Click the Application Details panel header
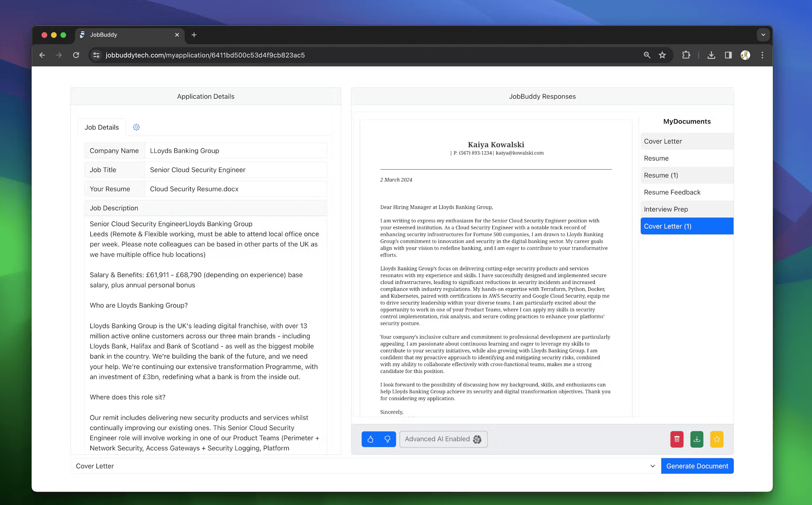Image resolution: width=812 pixels, height=505 pixels. pos(206,96)
